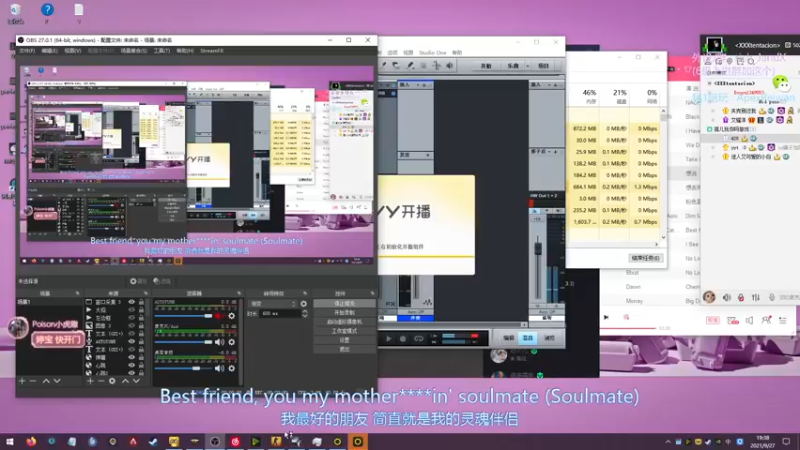Collapse the XXXtentacion root channel node
Image resolution: width=800 pixels, height=450 pixels.
(x=709, y=83)
